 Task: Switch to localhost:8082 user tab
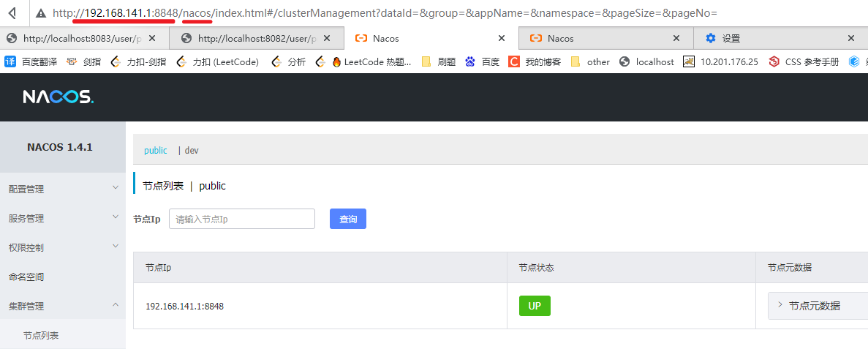257,38
